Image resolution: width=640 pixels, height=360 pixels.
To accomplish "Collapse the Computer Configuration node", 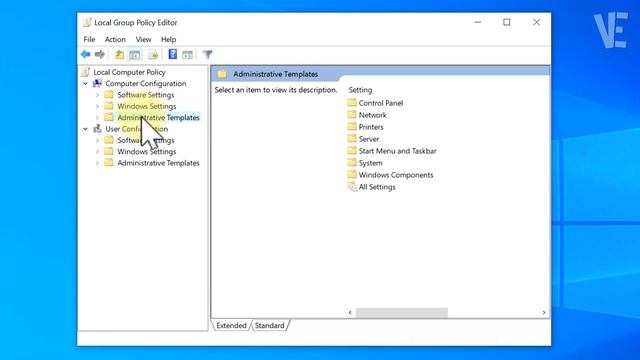I will coord(85,83).
